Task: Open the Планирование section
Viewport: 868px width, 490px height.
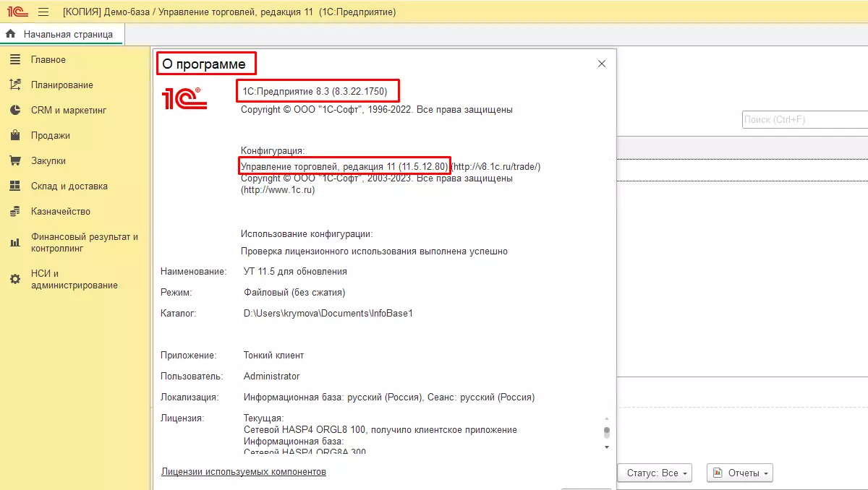Action: tap(62, 85)
